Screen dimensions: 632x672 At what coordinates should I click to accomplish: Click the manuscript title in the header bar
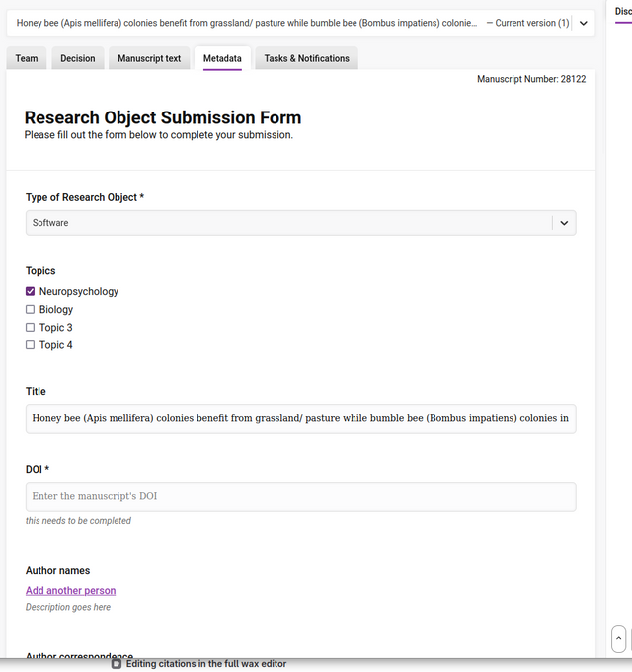coord(247,23)
